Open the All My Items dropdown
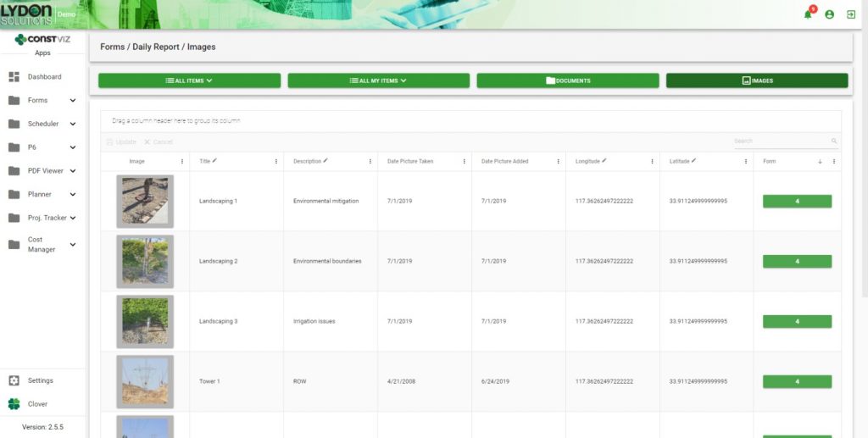The height and width of the screenshot is (438, 868). pos(378,80)
